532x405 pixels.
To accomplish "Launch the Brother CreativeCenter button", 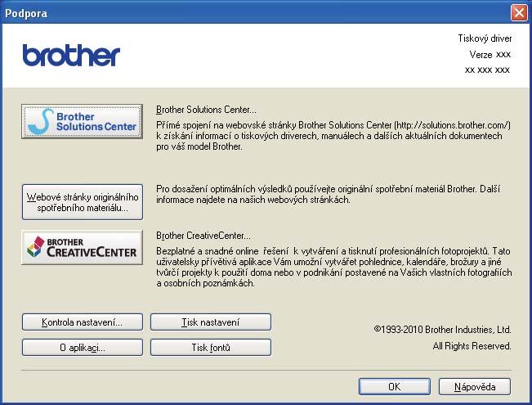I will coord(82,247).
